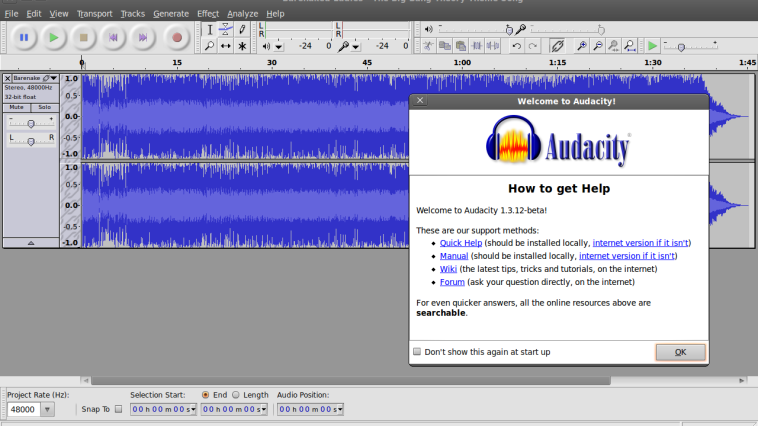
Task: Click the Pause transport button
Action: point(24,37)
